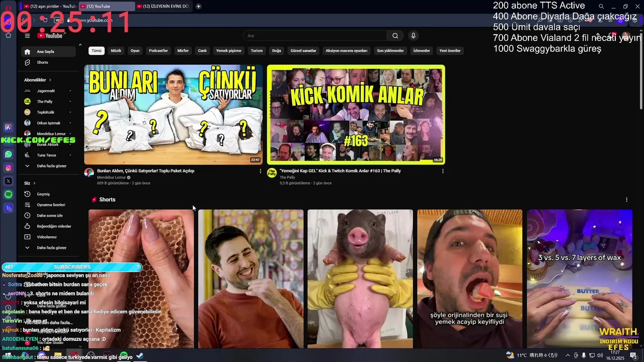This screenshot has height=362, width=644.
Task: Open Spotify in the Opera sidebar
Action: click(8, 194)
